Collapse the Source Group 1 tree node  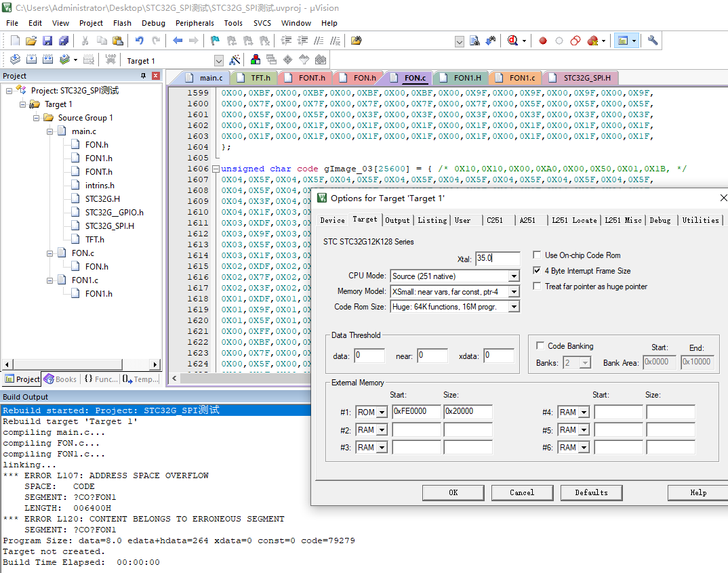pos(36,118)
